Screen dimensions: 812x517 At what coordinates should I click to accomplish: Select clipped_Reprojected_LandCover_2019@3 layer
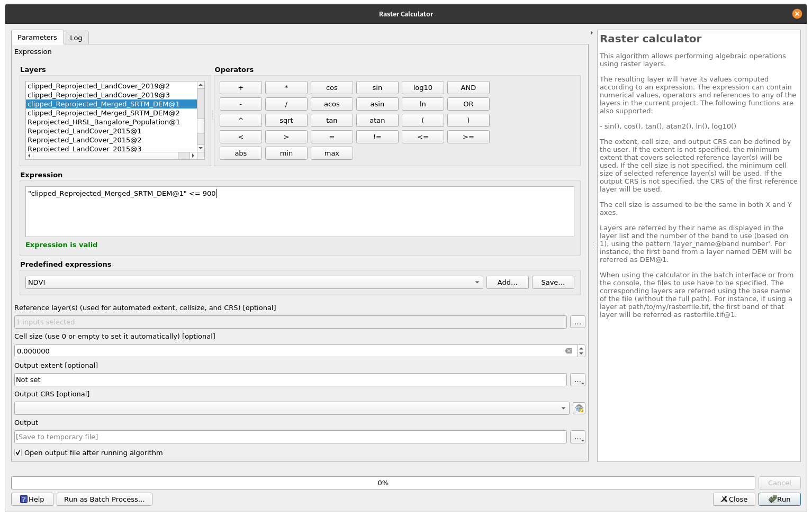point(111,95)
